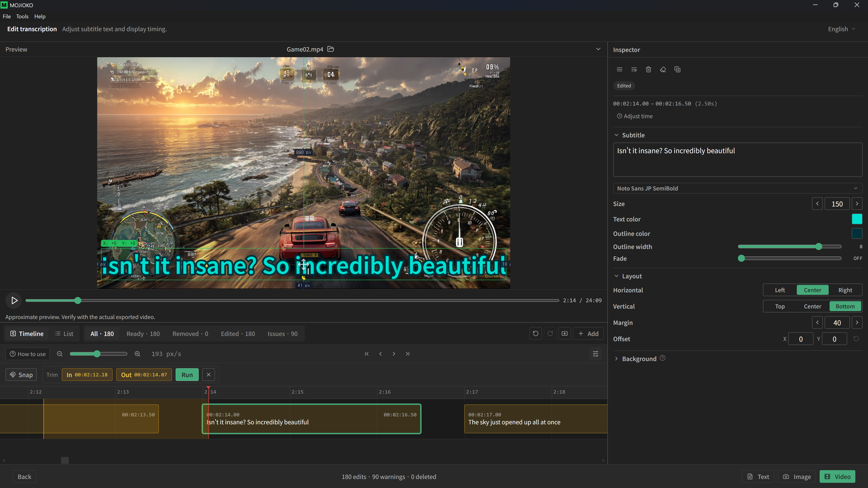This screenshot has width=868, height=488.
Task: Zoom out the timeline
Action: (60, 354)
